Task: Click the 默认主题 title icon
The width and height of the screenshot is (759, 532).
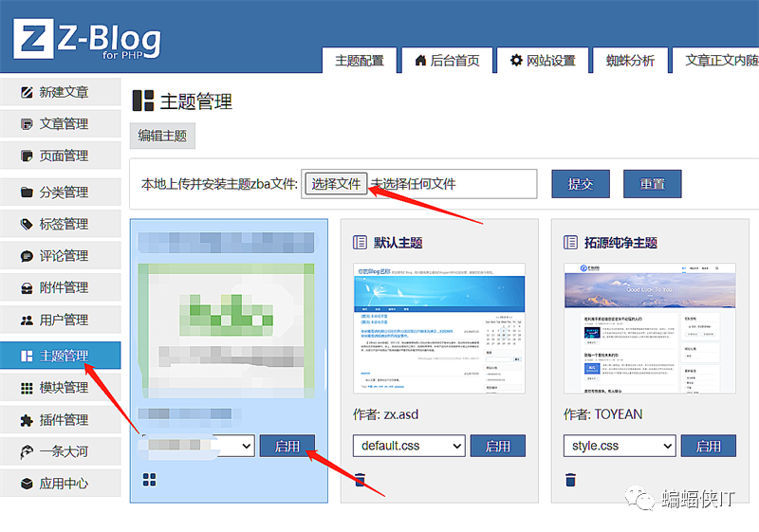Action: pos(360,243)
